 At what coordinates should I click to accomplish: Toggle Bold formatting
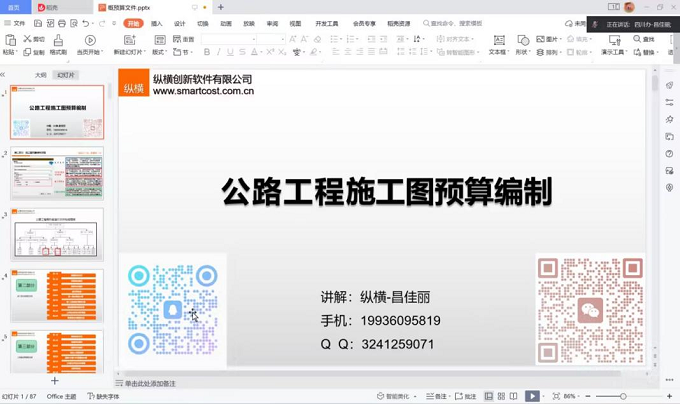tap(207, 52)
